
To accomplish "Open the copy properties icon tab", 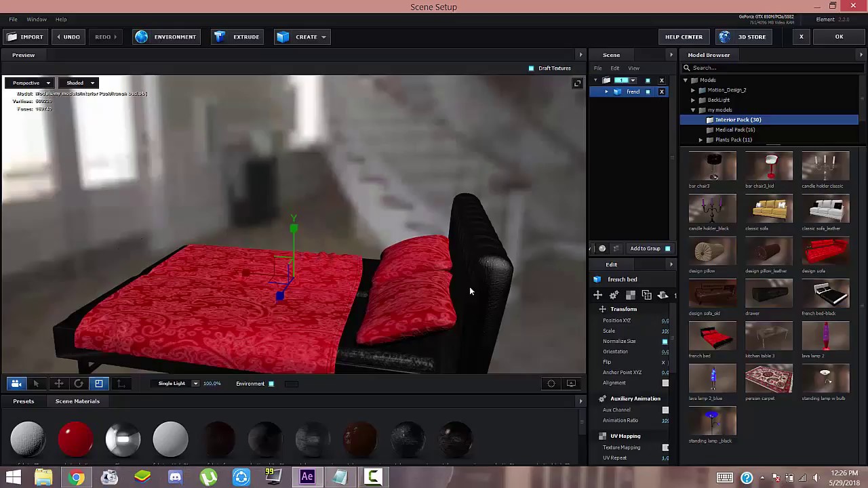I will click(x=646, y=295).
